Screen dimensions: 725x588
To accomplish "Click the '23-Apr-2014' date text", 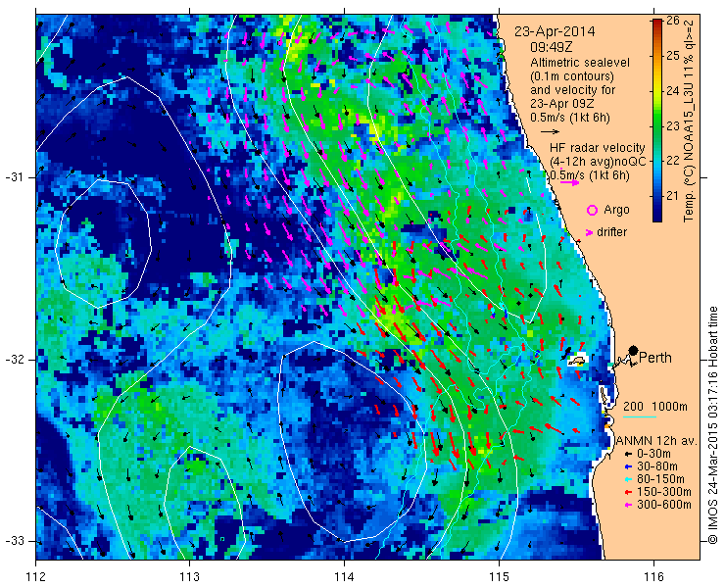I will click(x=555, y=32).
